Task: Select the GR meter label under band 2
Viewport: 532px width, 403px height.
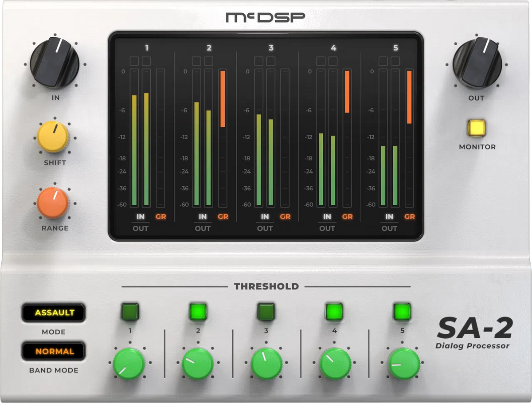Action: pyautogui.click(x=223, y=217)
